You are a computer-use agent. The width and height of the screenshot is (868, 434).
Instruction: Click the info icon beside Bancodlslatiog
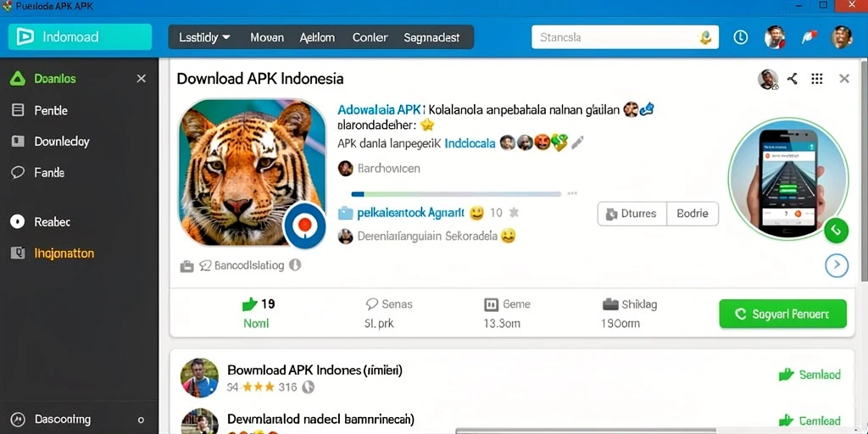[295, 265]
